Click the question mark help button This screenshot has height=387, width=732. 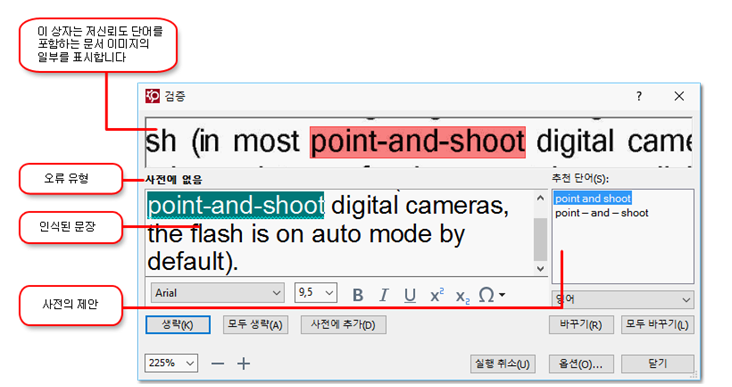tap(639, 96)
